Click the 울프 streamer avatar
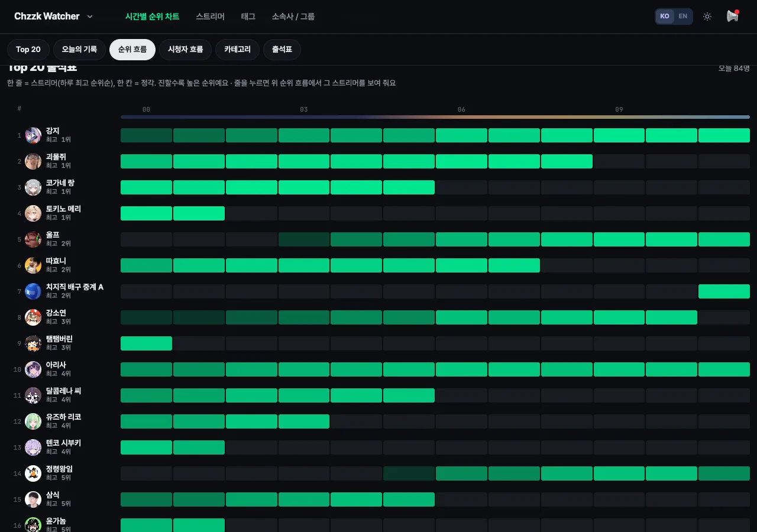This screenshot has height=532, width=757. point(33,239)
